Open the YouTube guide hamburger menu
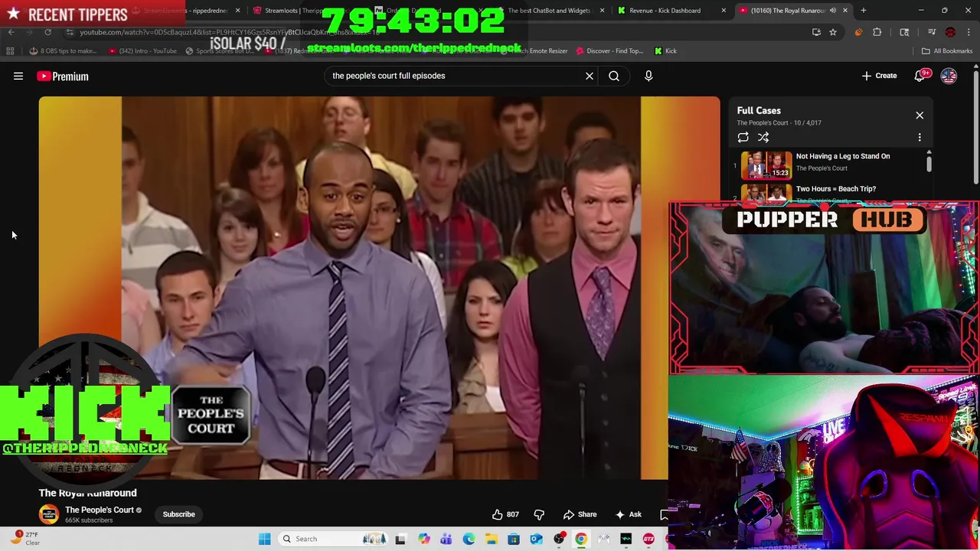 pyautogui.click(x=18, y=76)
